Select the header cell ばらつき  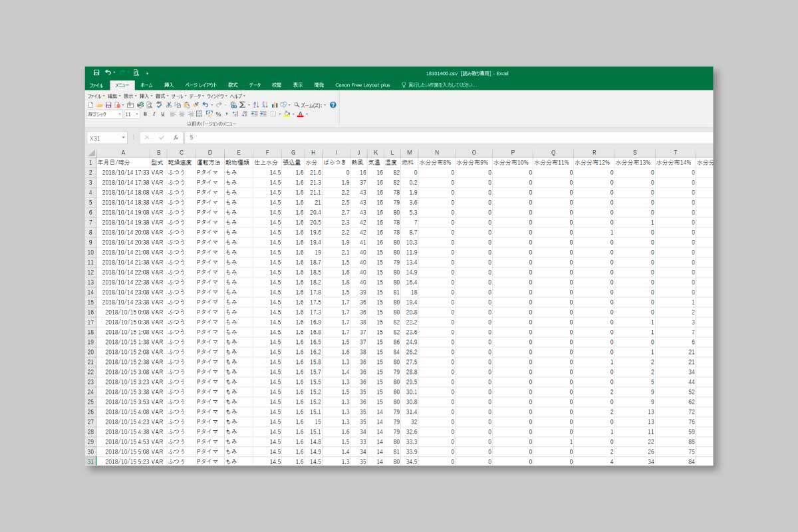[336, 162]
